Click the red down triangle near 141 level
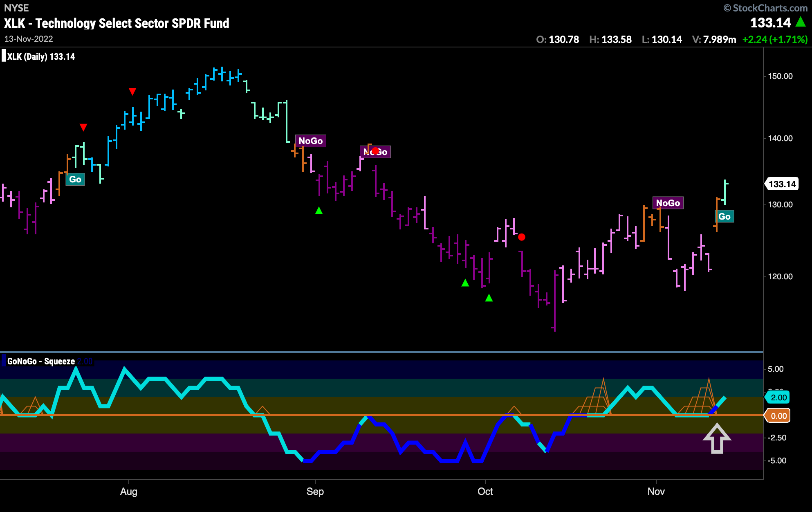Viewport: 812px width, 512px height. (x=83, y=127)
